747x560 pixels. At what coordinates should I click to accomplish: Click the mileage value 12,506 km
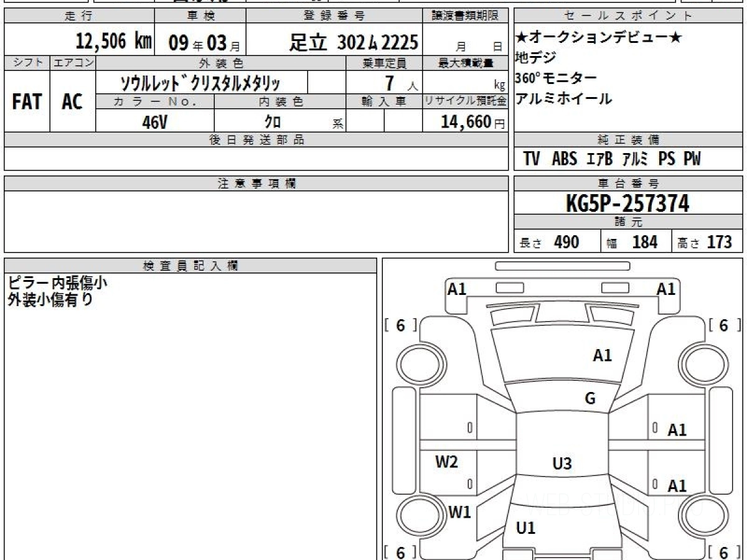(114, 42)
